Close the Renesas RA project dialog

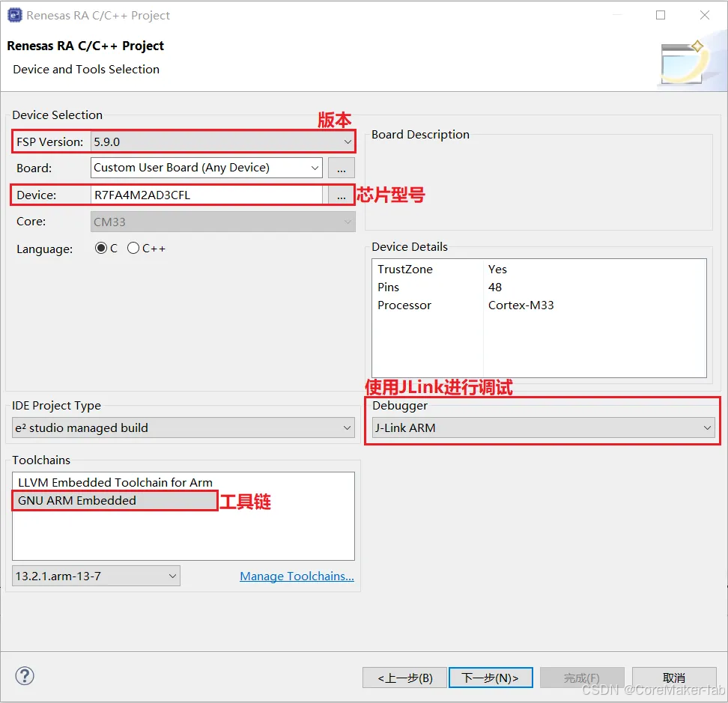tap(704, 15)
